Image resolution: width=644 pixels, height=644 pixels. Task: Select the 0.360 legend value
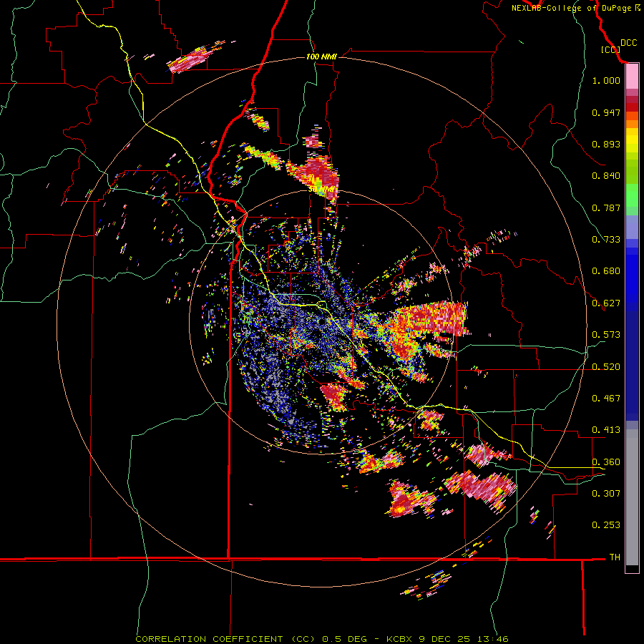[606, 462]
